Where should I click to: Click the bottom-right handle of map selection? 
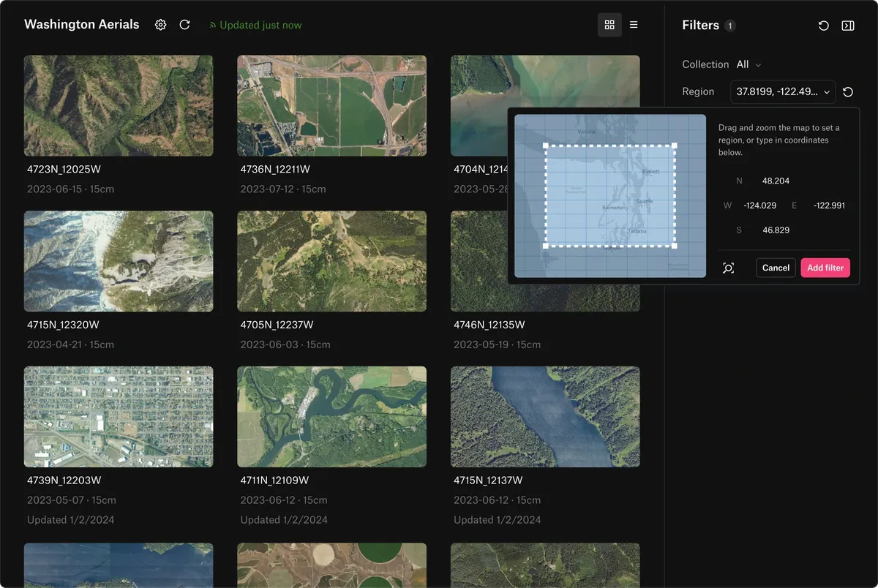pos(674,246)
